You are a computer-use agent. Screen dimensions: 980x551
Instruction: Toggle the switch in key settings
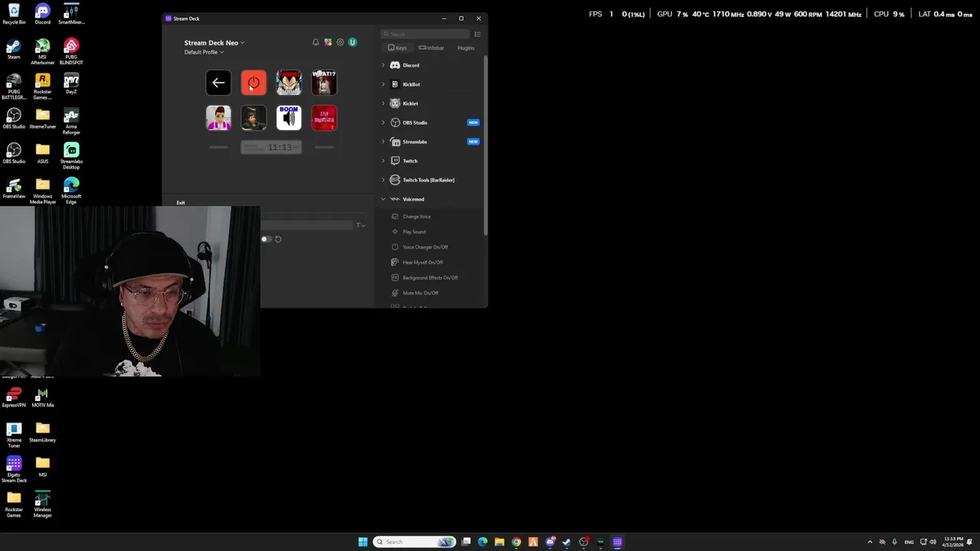[265, 239]
